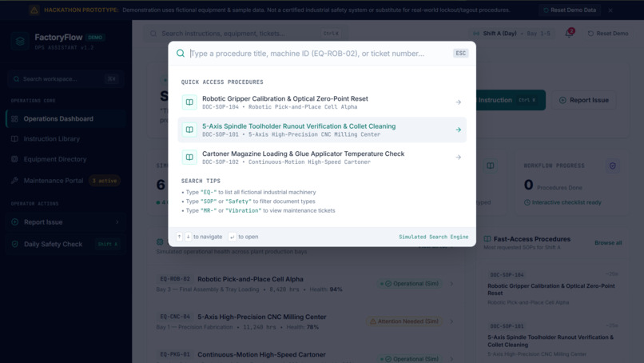
Task: Click Reset Demo Data in the banner
Action: pyautogui.click(x=569, y=10)
